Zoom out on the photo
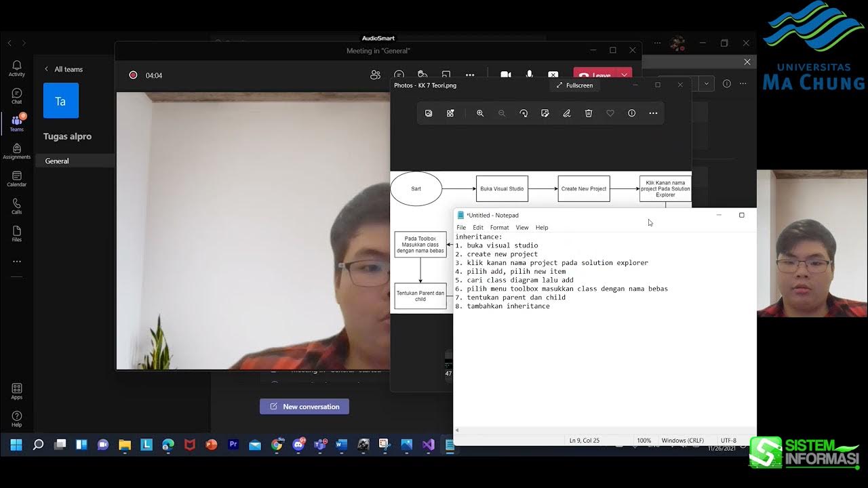The image size is (868, 488). pyautogui.click(x=502, y=113)
